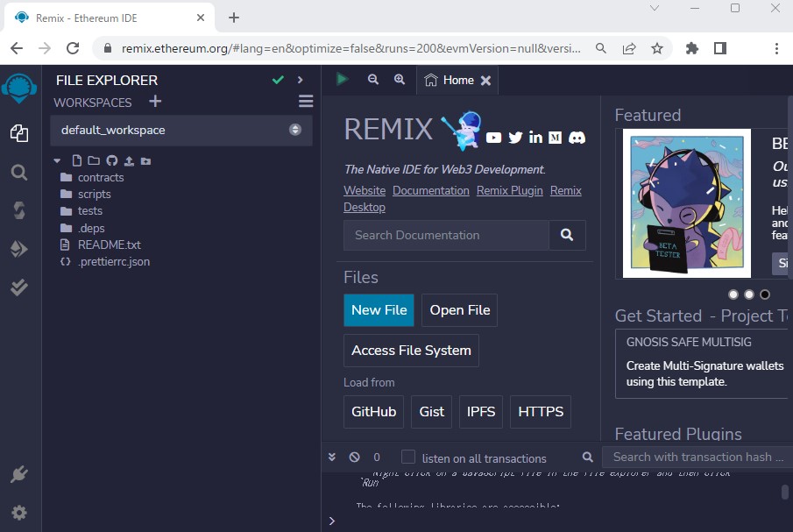Click the New File button
This screenshot has height=532, width=793.
[x=379, y=310]
